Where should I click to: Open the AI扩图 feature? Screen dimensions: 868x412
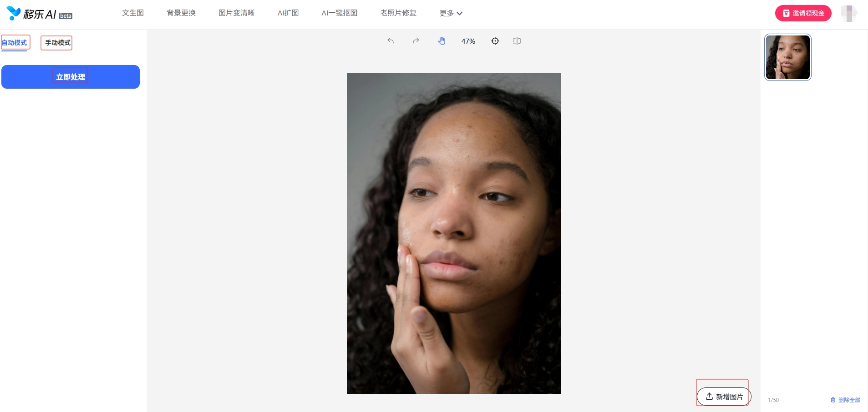[288, 13]
